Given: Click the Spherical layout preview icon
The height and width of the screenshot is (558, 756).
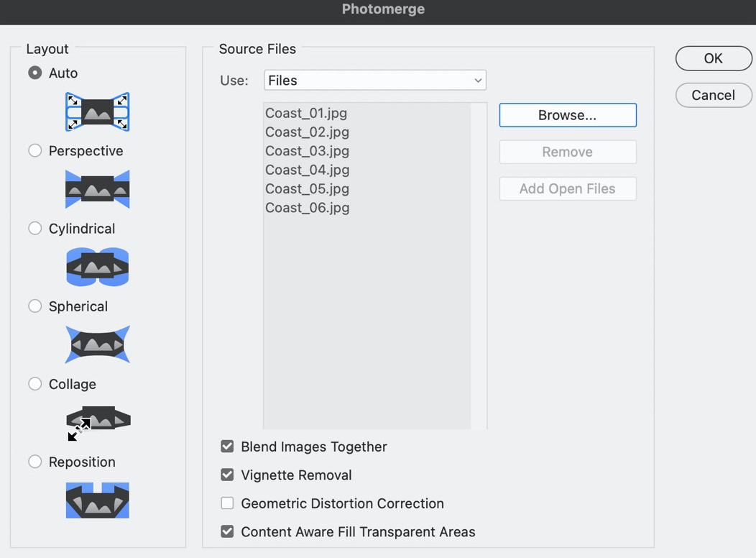Looking at the screenshot, I should tap(98, 344).
